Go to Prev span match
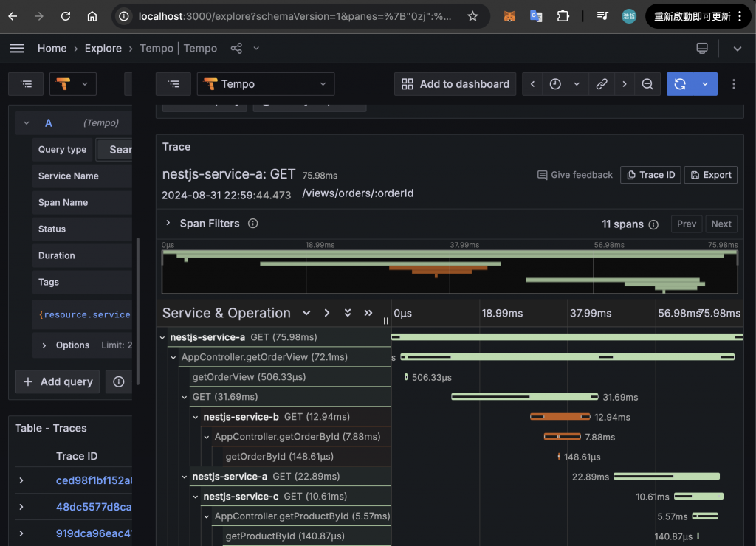This screenshot has width=756, height=546. tap(686, 224)
